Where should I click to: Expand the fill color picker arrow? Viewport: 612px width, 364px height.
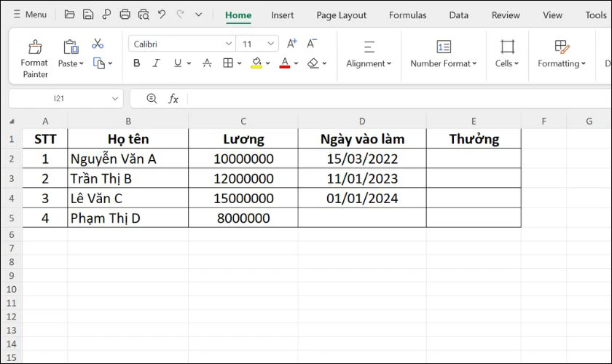(268, 63)
